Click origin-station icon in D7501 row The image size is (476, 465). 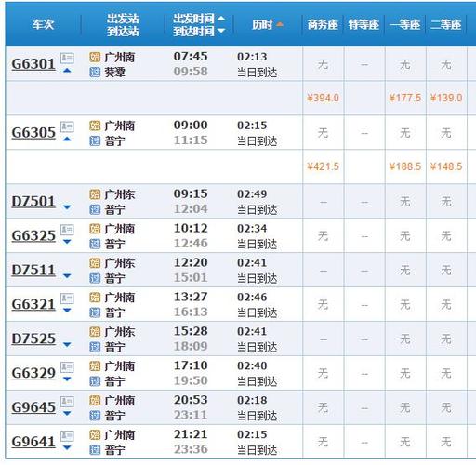(95, 194)
